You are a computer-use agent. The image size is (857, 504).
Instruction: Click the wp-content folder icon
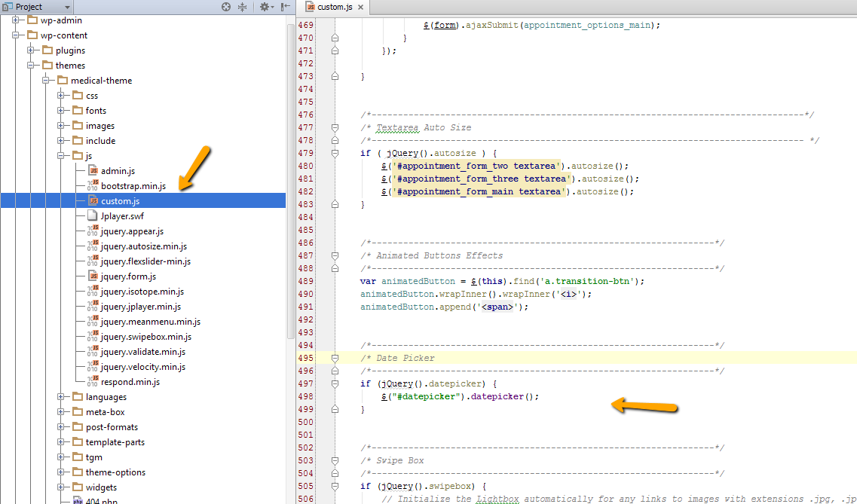[32, 35]
